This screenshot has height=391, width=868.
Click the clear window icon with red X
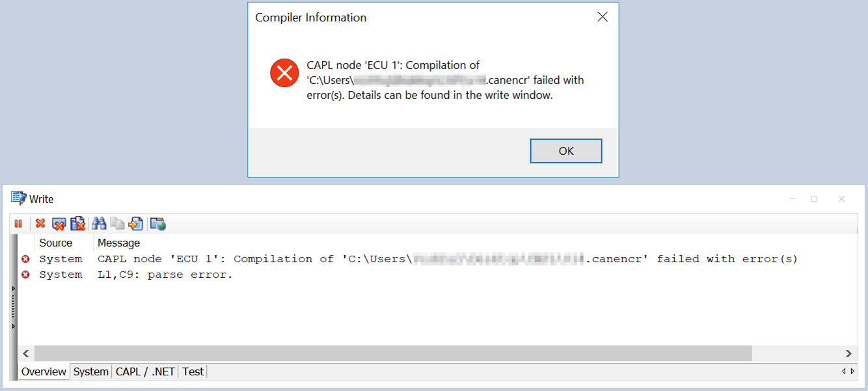tap(59, 224)
